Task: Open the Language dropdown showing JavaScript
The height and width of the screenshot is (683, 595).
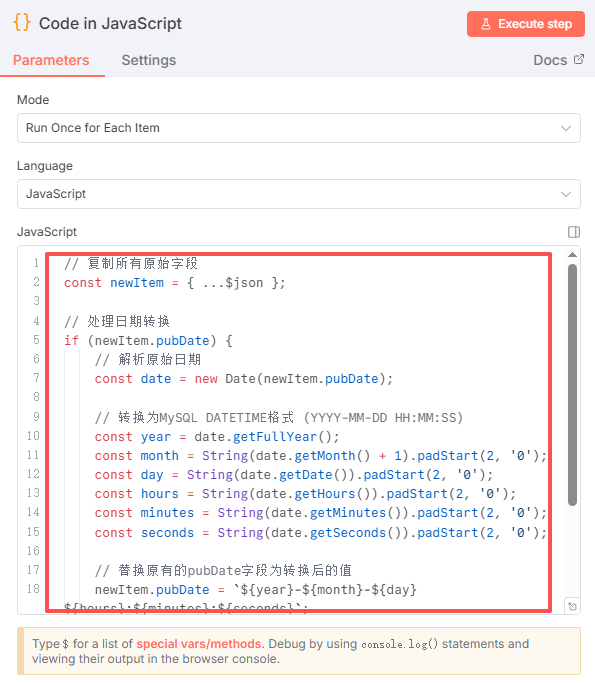Action: (x=299, y=194)
